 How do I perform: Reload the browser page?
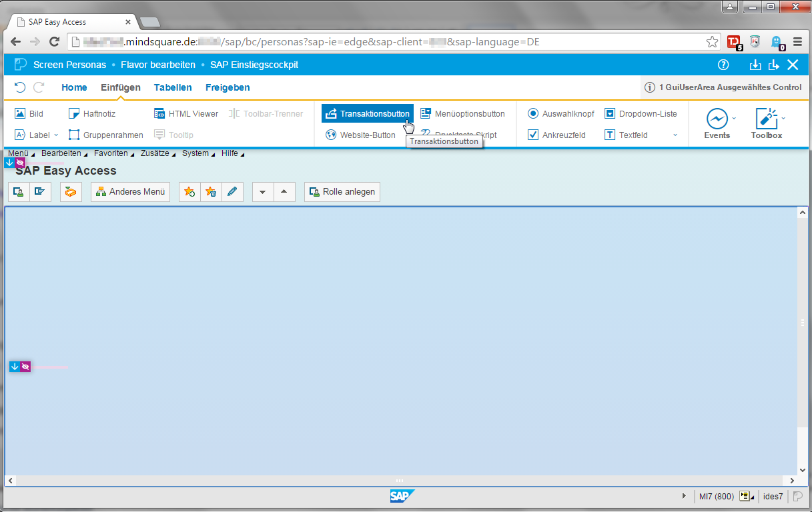tap(55, 42)
